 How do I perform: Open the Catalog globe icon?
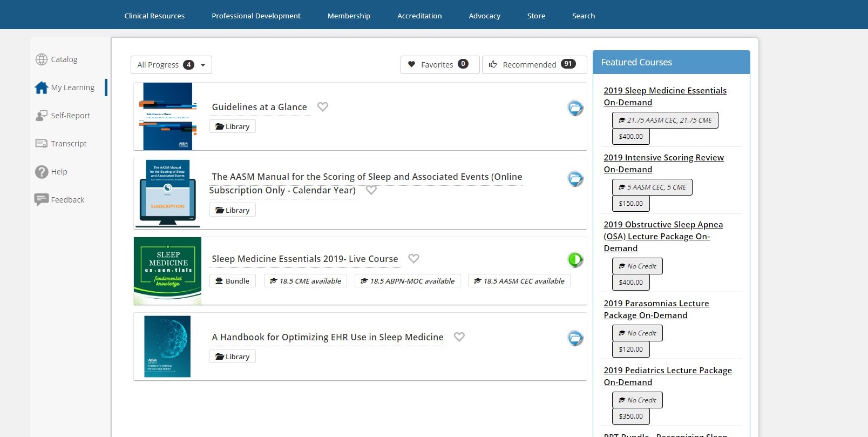[42, 59]
